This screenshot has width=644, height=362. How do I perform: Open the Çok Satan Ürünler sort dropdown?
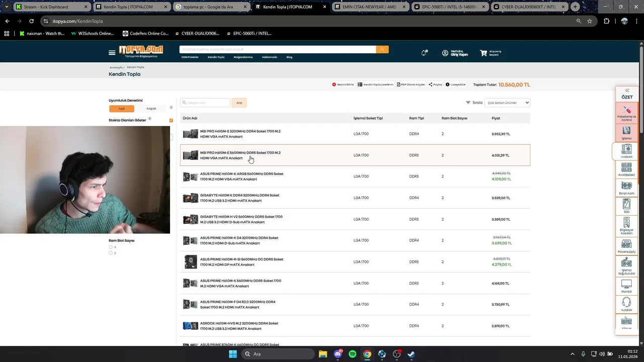click(507, 103)
